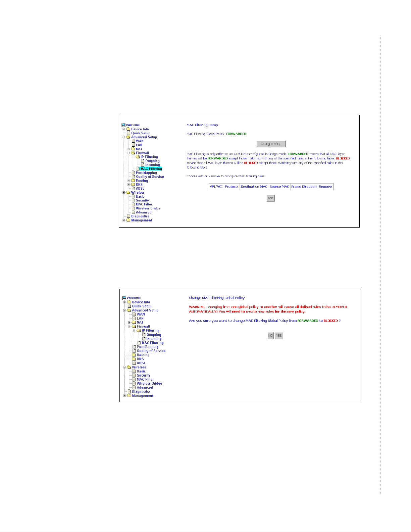411x532 pixels.
Task: Click the Frame Direction column header
Action: pos(304,187)
